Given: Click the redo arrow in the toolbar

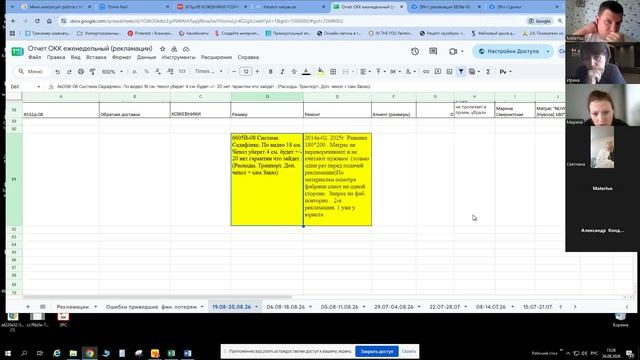Looking at the screenshot, I should 69,71.
